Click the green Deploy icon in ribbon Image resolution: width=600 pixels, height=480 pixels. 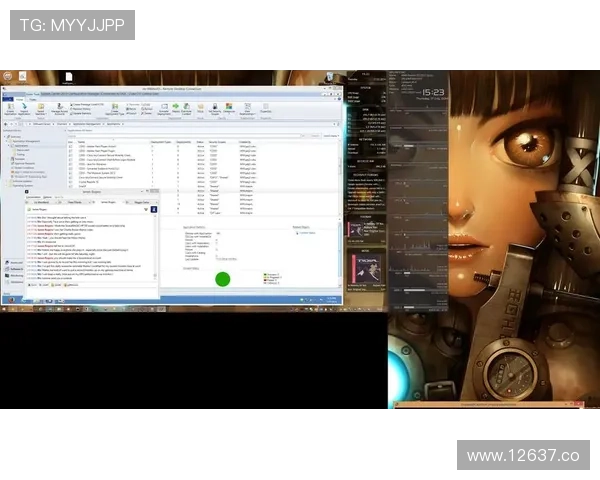click(x=175, y=106)
